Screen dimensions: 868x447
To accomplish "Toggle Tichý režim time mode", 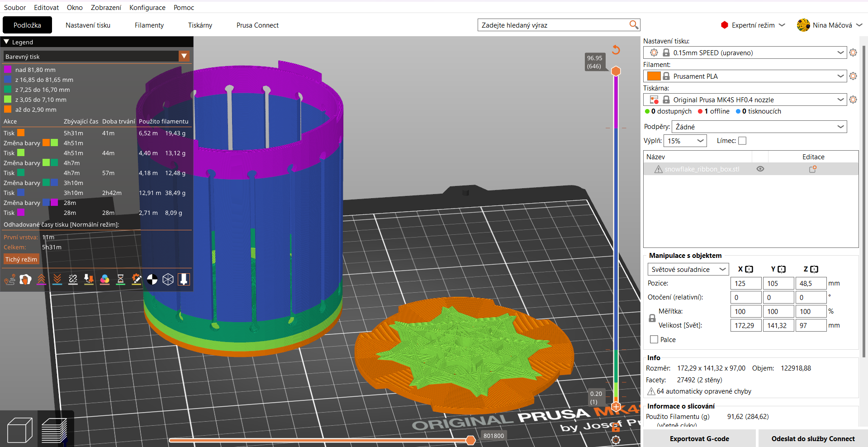I will click(x=21, y=259).
